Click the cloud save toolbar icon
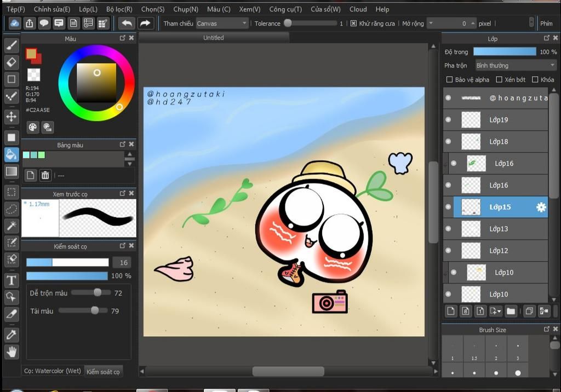 coord(15,23)
